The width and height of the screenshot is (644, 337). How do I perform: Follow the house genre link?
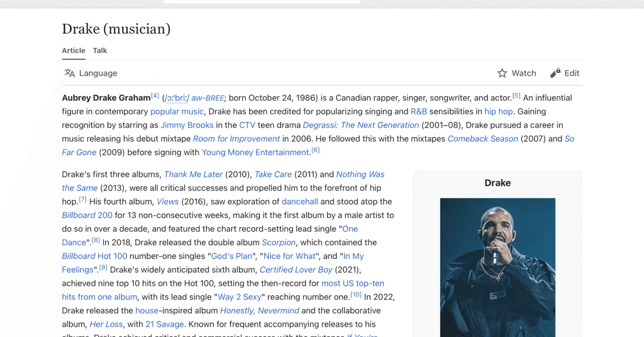(x=147, y=311)
